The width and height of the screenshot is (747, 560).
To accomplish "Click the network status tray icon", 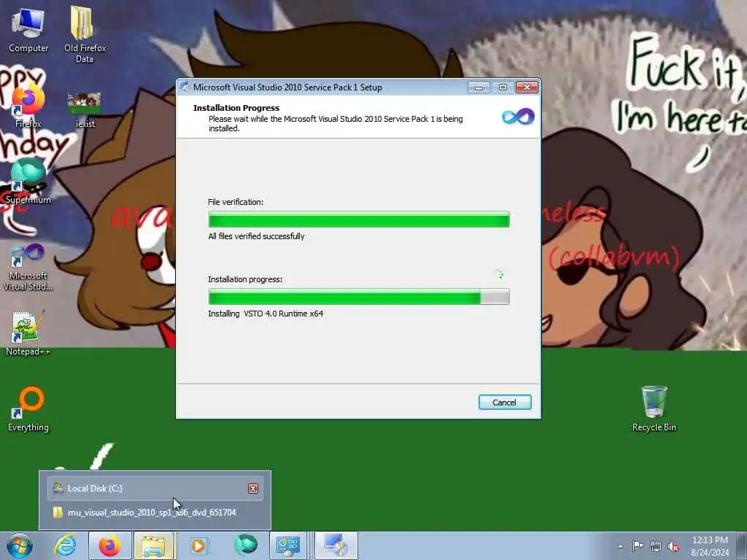I will (x=656, y=546).
